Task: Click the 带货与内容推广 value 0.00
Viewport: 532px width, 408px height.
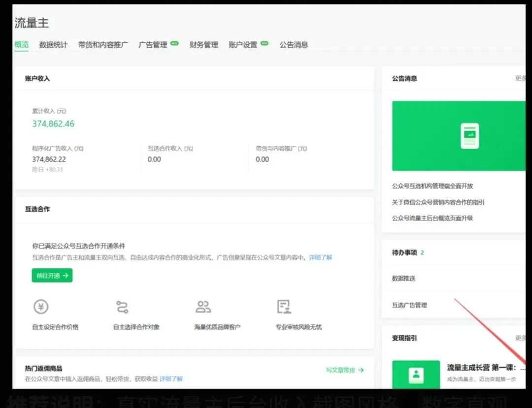Action: (263, 159)
